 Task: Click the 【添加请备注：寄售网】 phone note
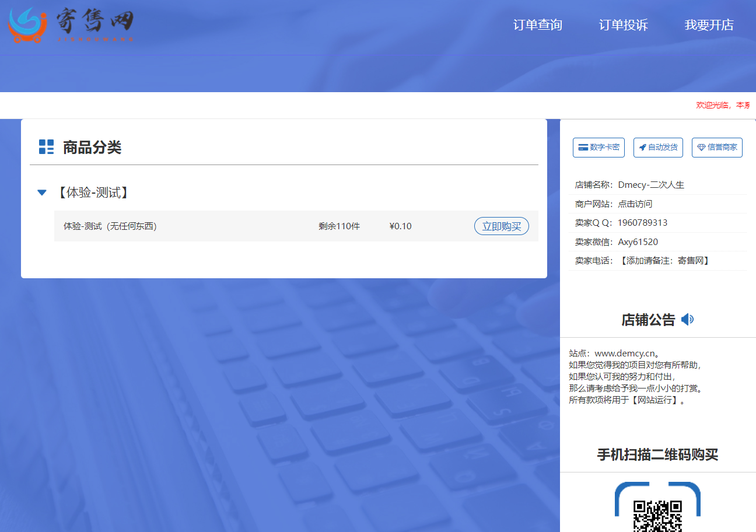664,261
